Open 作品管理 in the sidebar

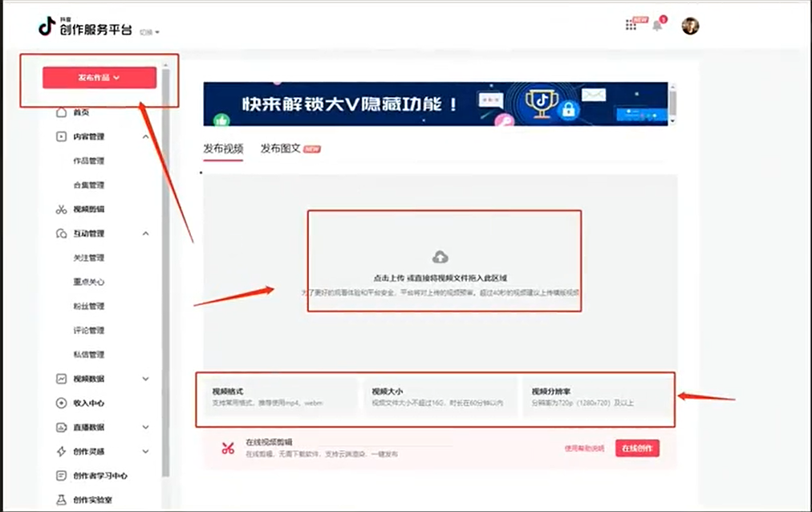pos(88,161)
